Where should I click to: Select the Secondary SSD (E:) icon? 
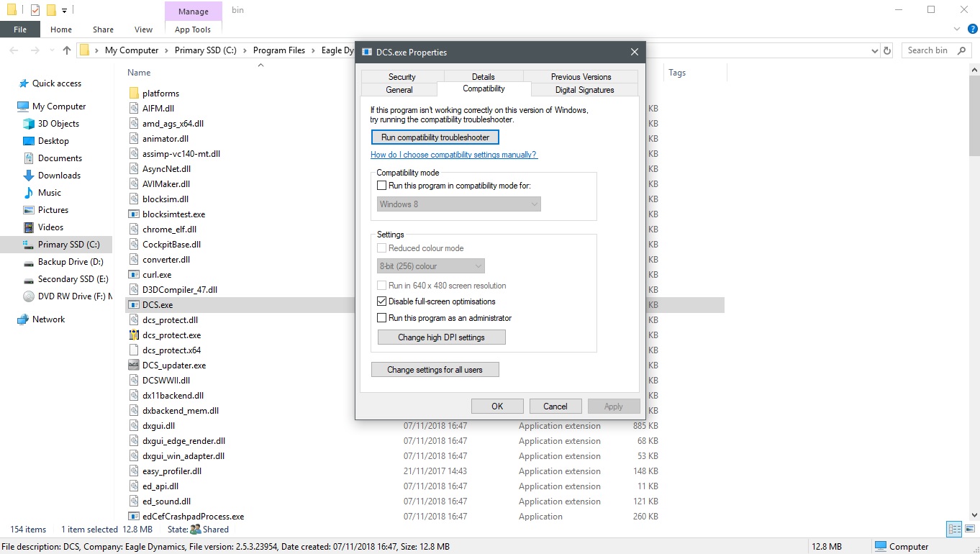click(29, 279)
